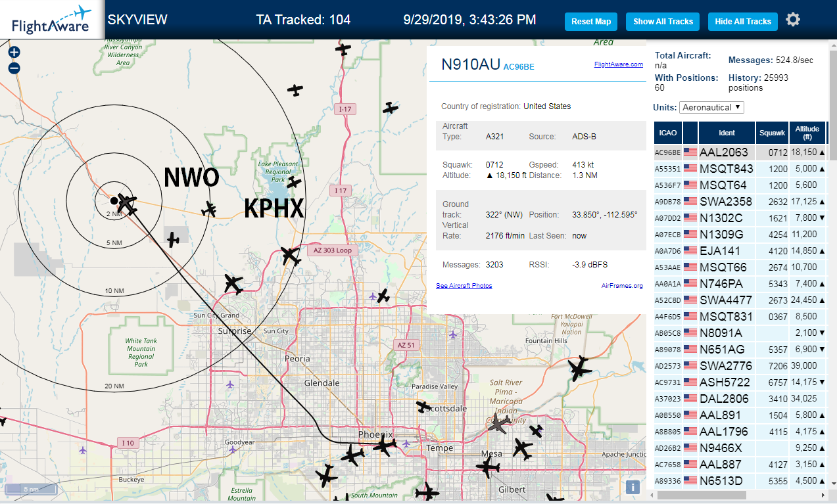
Task: Sort table by Altitude (ft) column header
Action: point(807,133)
